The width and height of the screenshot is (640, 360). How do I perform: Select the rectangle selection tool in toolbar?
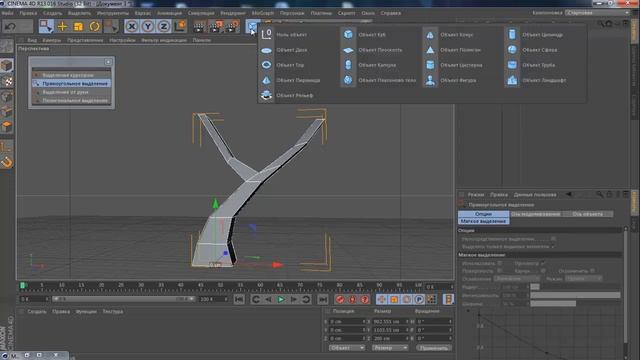[46, 27]
